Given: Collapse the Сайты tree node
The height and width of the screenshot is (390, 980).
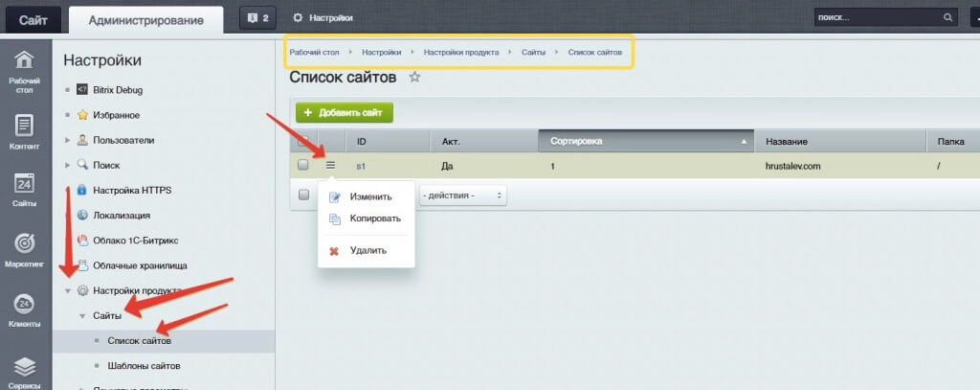Looking at the screenshot, I should (82, 316).
